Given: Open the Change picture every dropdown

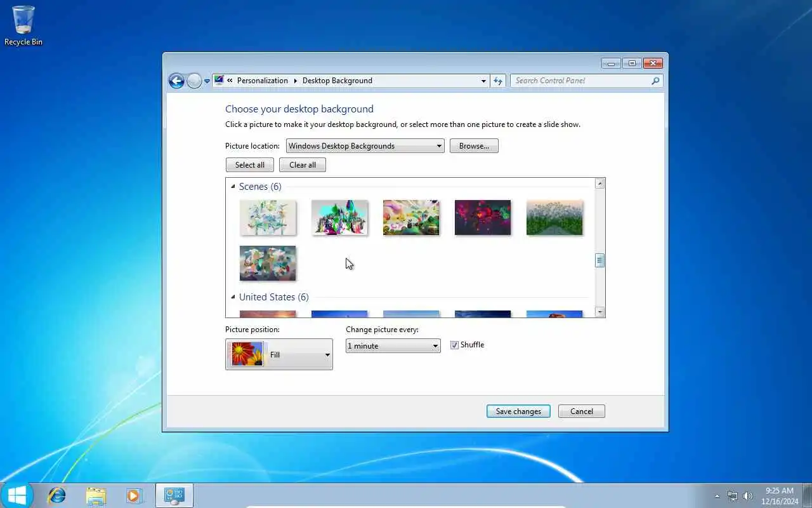Looking at the screenshot, I should tap(393, 345).
